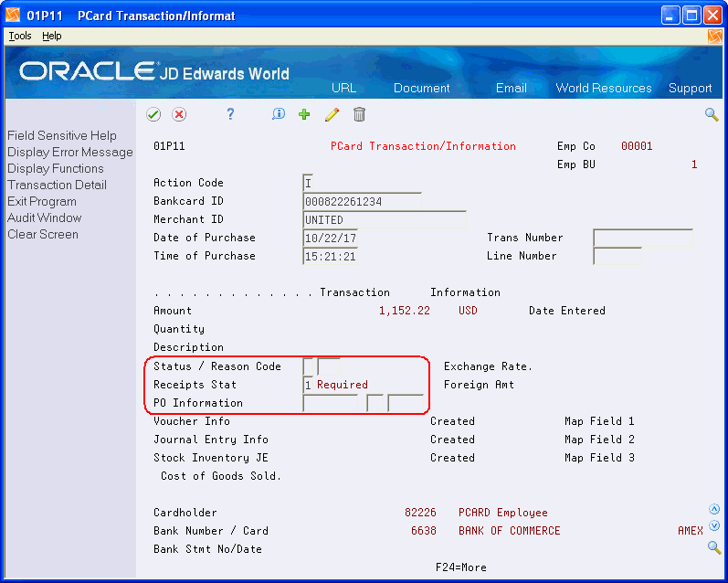
Task: Click the green plus add icon
Action: point(304,114)
